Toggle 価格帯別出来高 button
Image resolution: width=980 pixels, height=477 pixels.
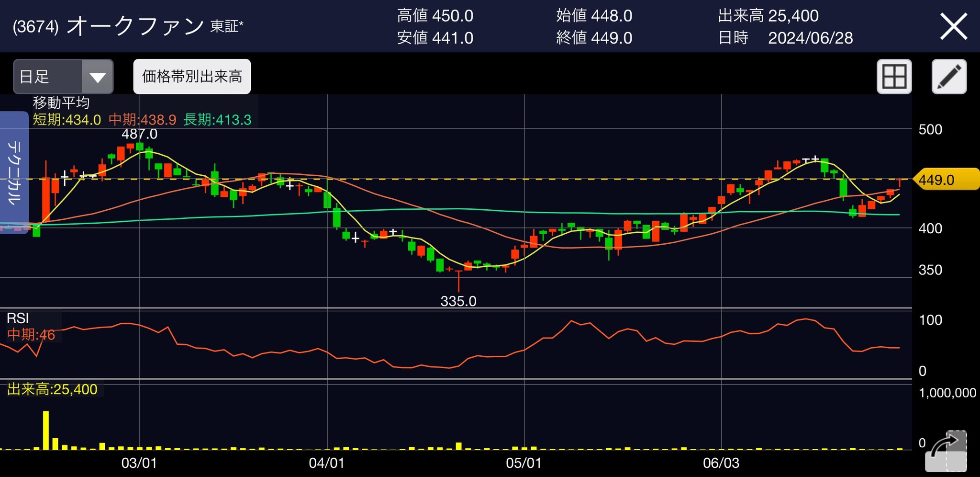click(x=192, y=77)
